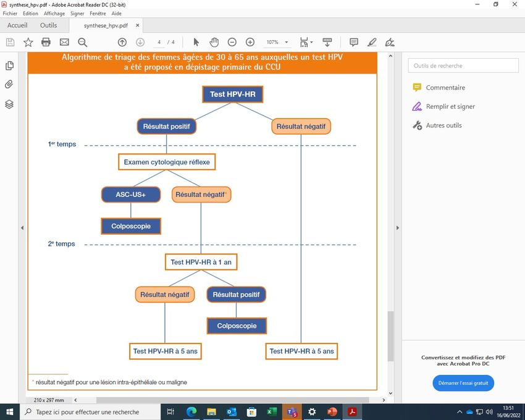This screenshot has width=525, height=420.
Task: Click the star bookmark icon in toolbar
Action: [28, 42]
